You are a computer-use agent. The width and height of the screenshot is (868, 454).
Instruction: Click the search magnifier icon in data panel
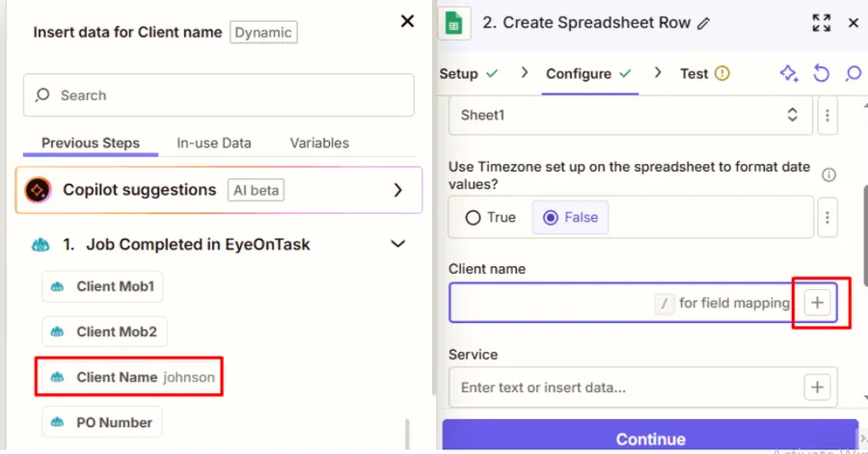click(42, 95)
